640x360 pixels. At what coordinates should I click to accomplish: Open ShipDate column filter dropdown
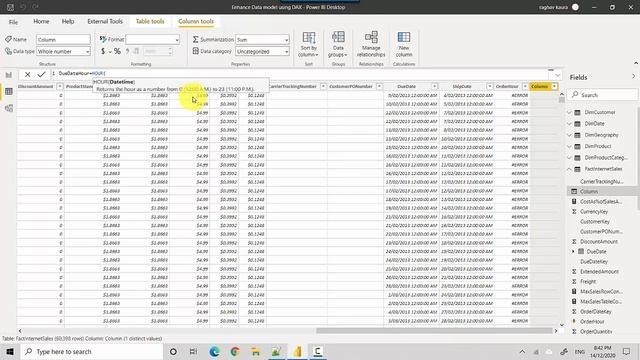coord(489,86)
